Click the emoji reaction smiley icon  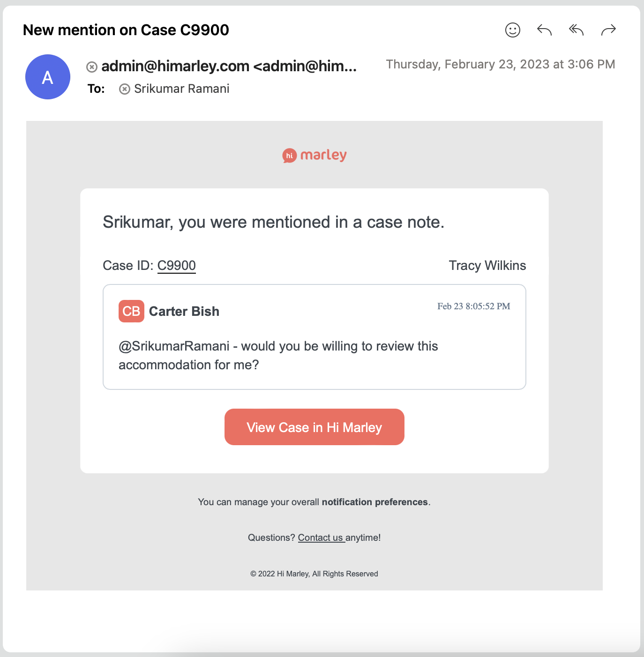512,30
